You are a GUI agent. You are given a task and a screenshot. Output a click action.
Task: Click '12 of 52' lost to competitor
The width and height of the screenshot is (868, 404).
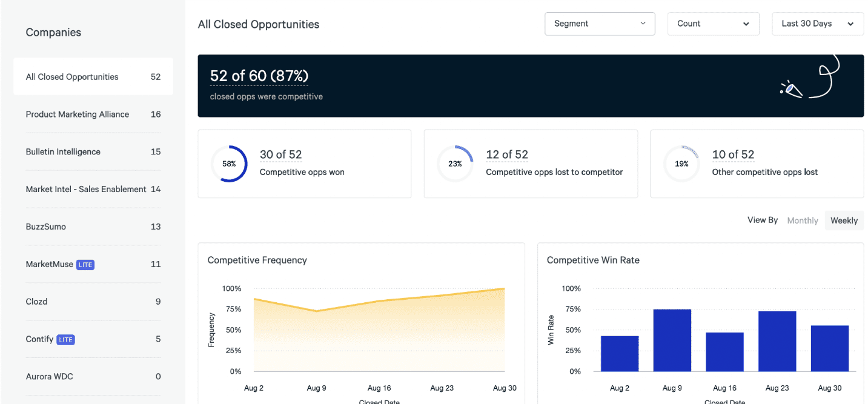(x=507, y=154)
